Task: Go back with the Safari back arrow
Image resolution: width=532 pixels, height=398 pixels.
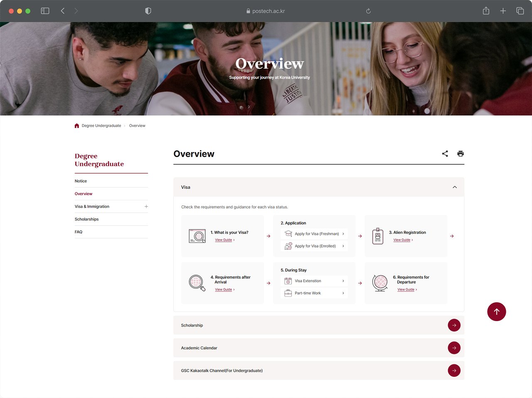Action: [x=63, y=11]
